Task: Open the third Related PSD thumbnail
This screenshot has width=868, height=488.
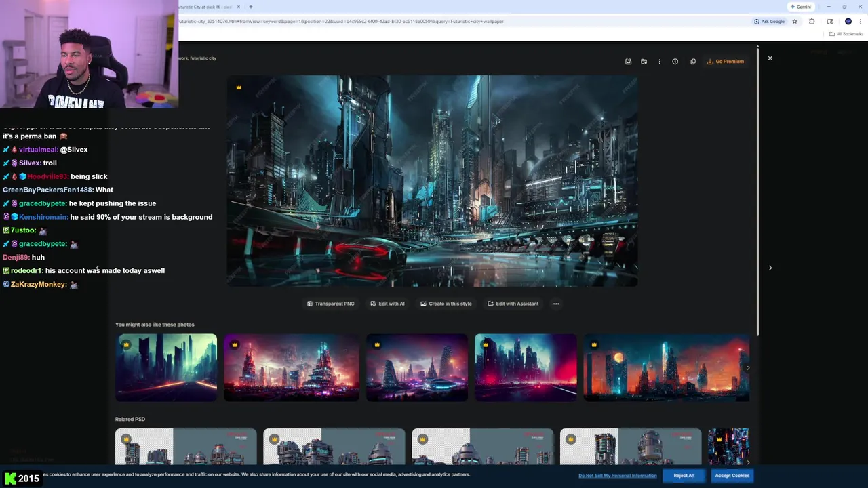Action: point(482,447)
